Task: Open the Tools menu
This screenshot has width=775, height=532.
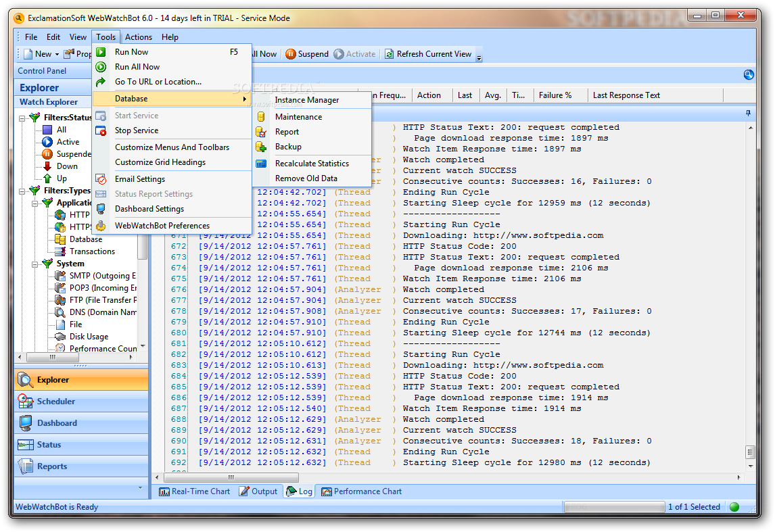Action: (x=105, y=37)
